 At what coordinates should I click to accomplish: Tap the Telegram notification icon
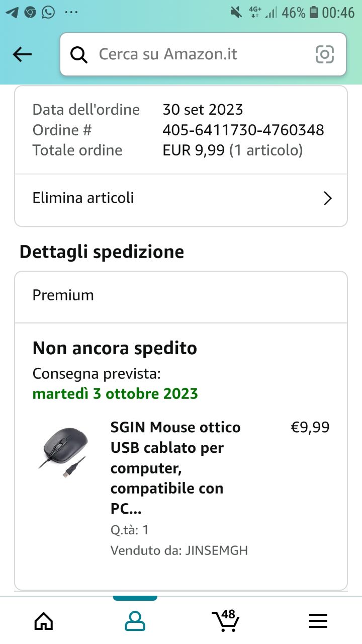tap(12, 12)
